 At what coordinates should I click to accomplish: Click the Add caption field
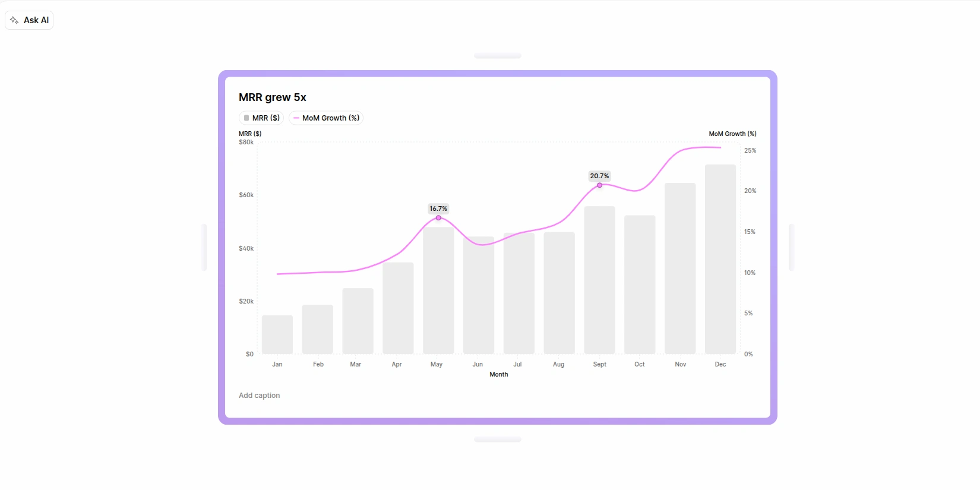[x=260, y=396]
